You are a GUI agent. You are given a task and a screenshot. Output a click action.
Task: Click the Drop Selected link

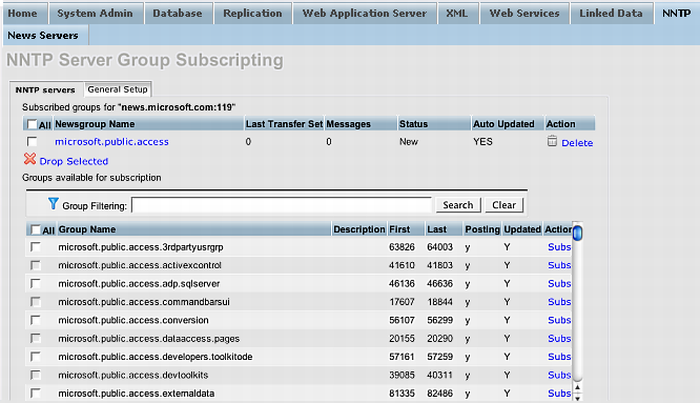click(x=74, y=161)
